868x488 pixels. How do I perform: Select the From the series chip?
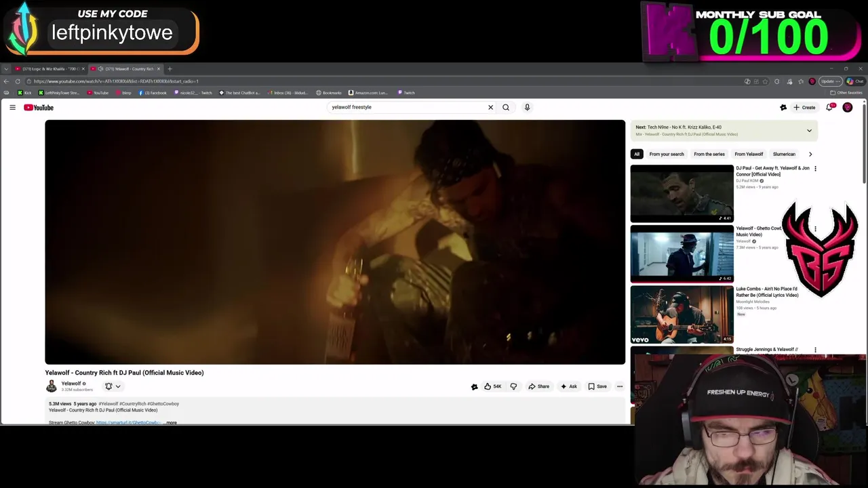click(709, 154)
